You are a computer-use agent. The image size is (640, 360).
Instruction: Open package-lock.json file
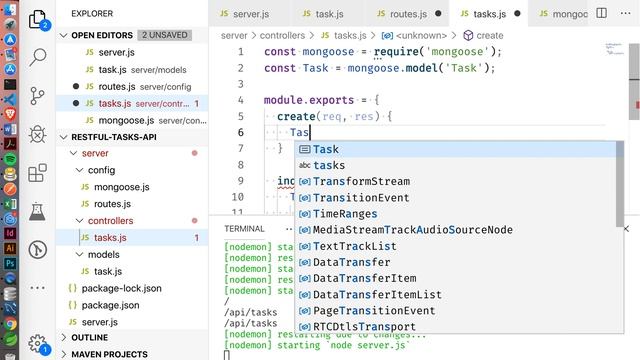coord(132,288)
